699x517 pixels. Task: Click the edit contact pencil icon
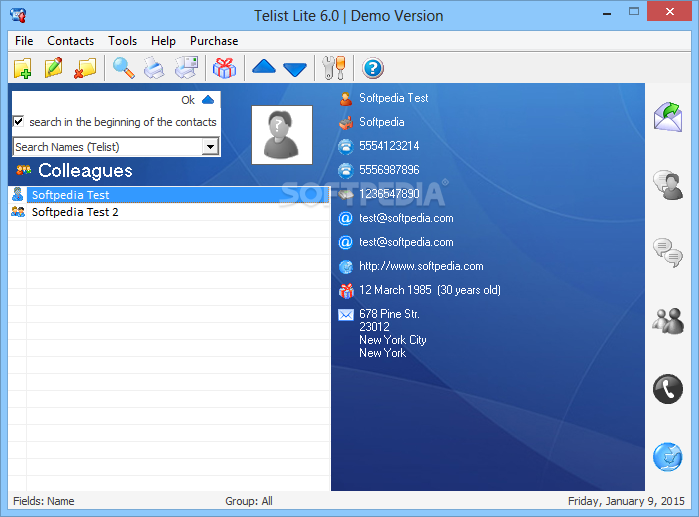tap(53, 68)
